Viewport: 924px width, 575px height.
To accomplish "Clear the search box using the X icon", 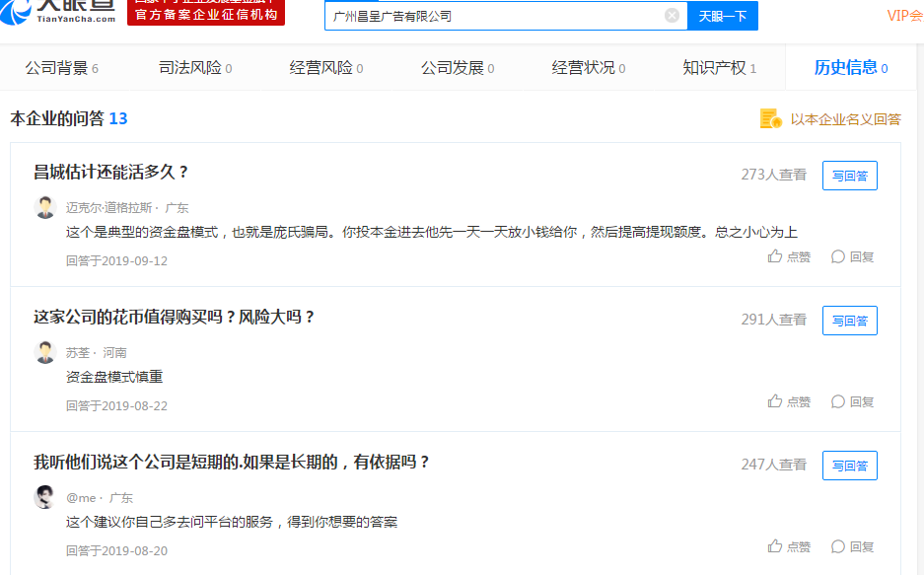I will tap(673, 16).
